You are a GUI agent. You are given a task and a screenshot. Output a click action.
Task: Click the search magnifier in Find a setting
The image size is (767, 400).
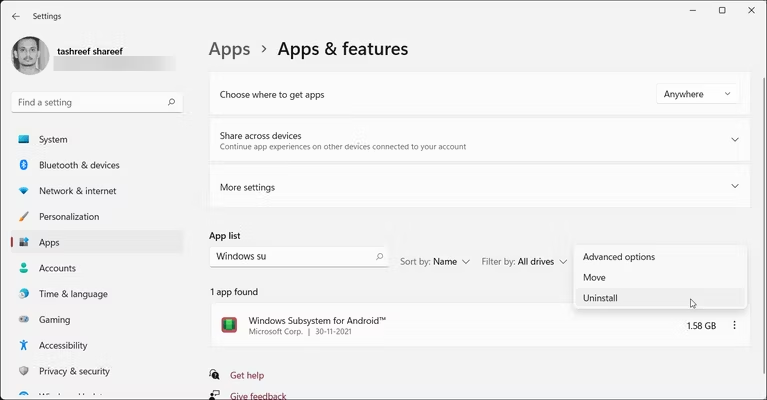point(171,102)
